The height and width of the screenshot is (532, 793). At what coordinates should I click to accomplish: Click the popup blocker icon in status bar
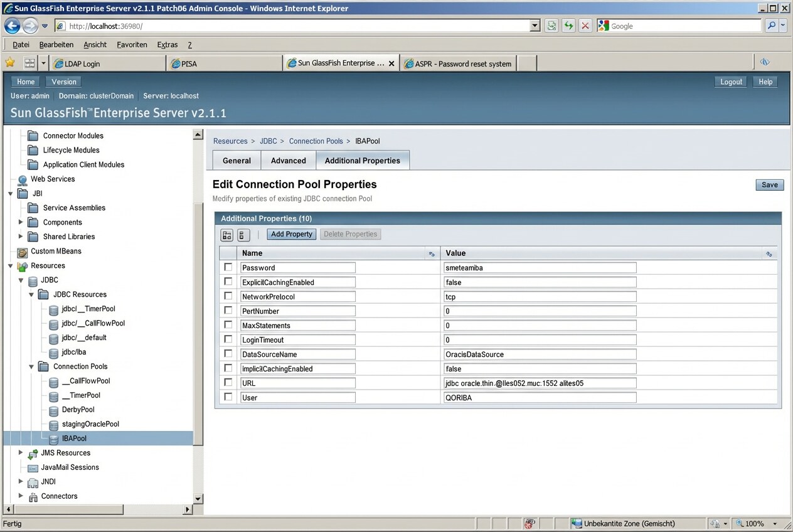530,523
